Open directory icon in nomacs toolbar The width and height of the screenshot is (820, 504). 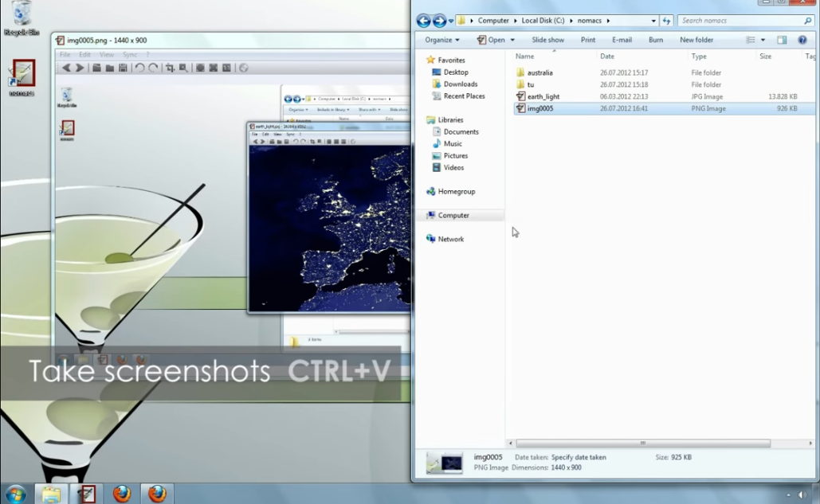tap(110, 68)
